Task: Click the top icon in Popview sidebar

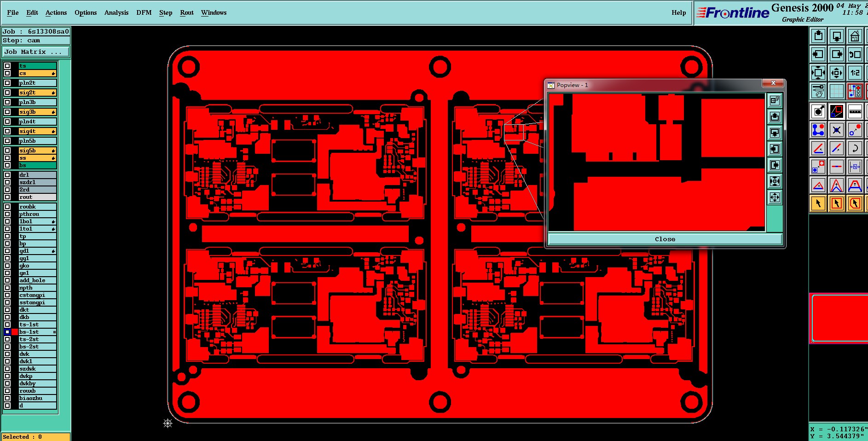Action: [775, 100]
